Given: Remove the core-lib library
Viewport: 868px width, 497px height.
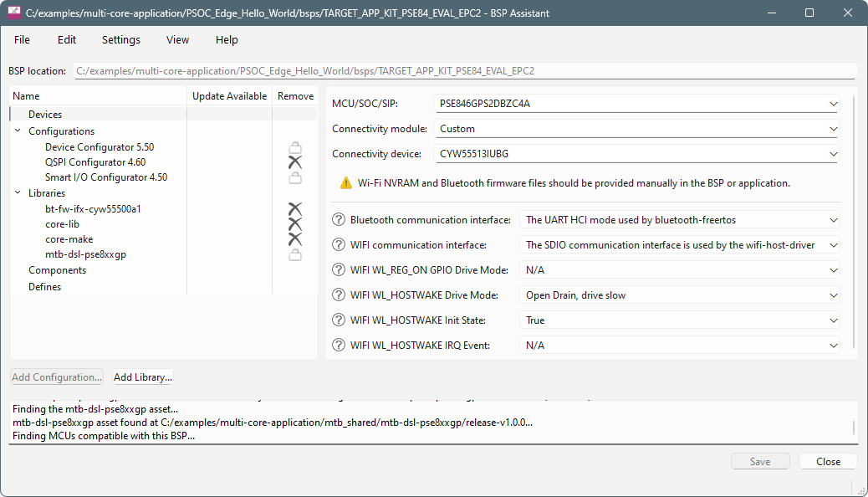Looking at the screenshot, I should (x=294, y=224).
